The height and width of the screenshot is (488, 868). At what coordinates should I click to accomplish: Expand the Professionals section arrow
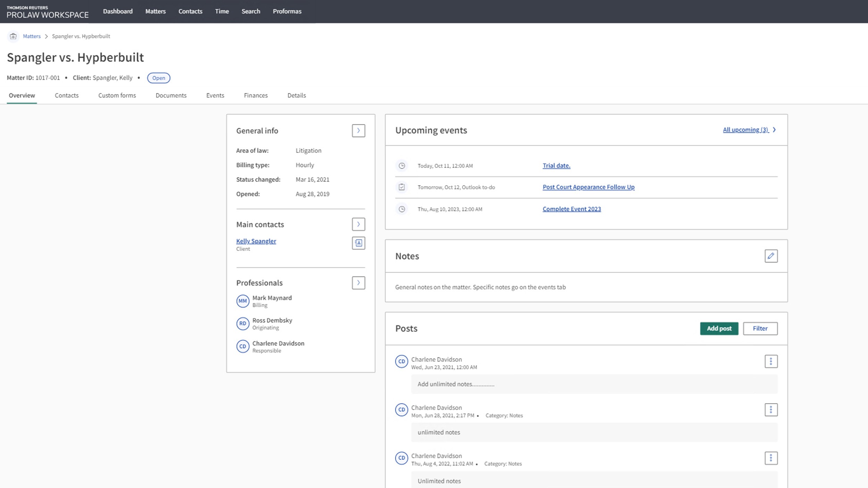coord(358,283)
